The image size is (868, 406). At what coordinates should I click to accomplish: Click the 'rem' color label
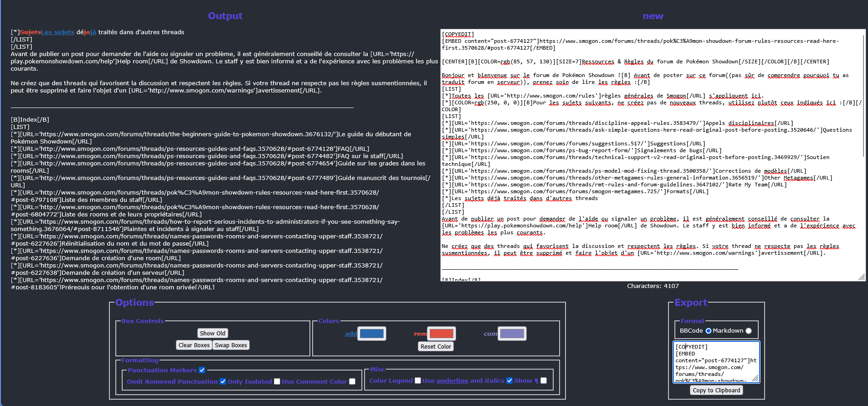click(x=420, y=334)
